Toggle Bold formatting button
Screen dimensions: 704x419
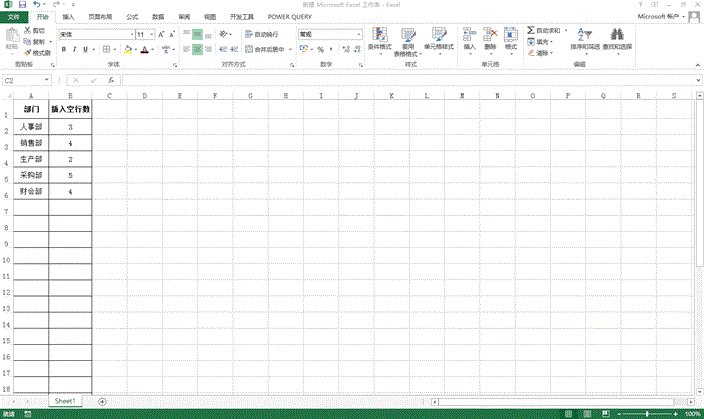pyautogui.click(x=63, y=49)
